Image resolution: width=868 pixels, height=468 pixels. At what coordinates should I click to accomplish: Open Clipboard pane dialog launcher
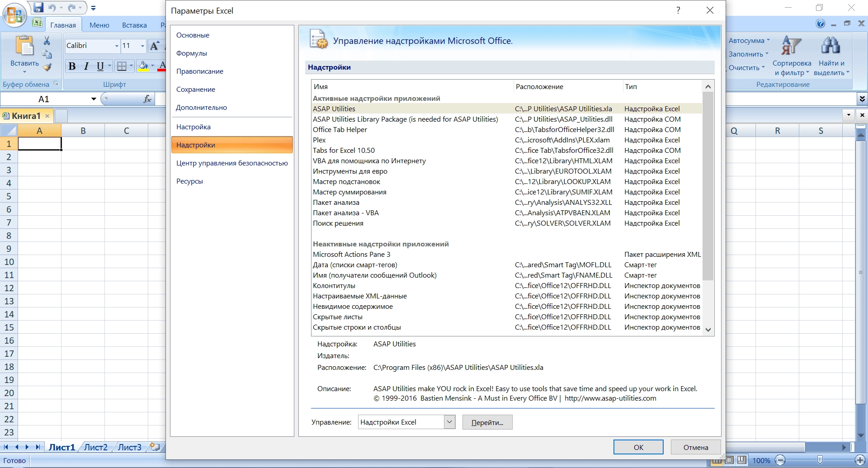click(56, 84)
